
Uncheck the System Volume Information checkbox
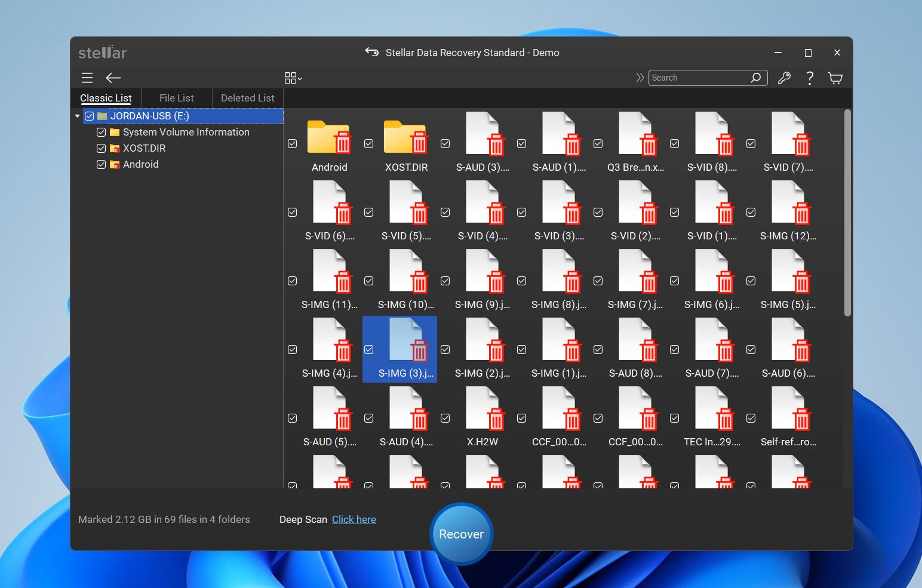102,132
